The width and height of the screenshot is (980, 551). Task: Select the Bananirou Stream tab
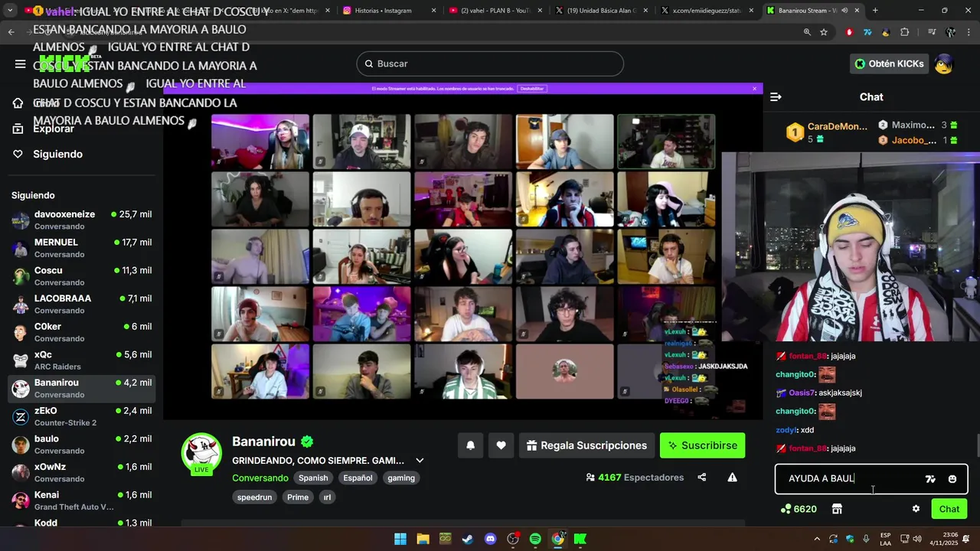coord(812,11)
